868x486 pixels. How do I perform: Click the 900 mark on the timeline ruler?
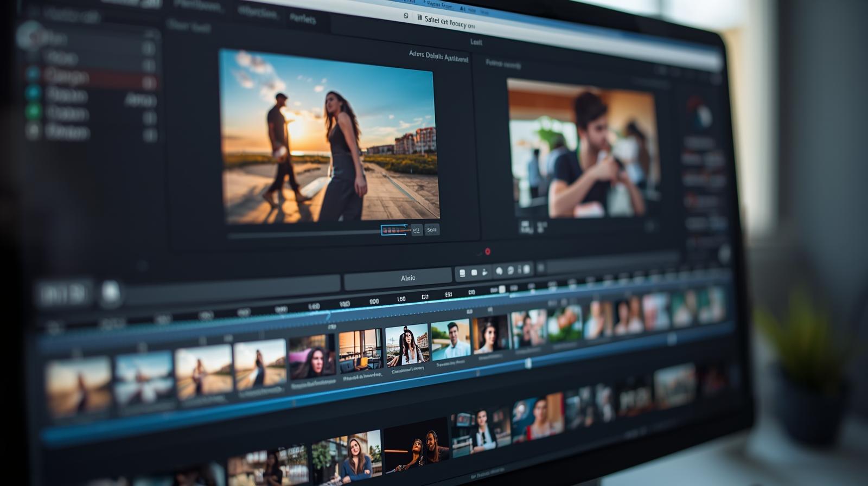point(374,302)
